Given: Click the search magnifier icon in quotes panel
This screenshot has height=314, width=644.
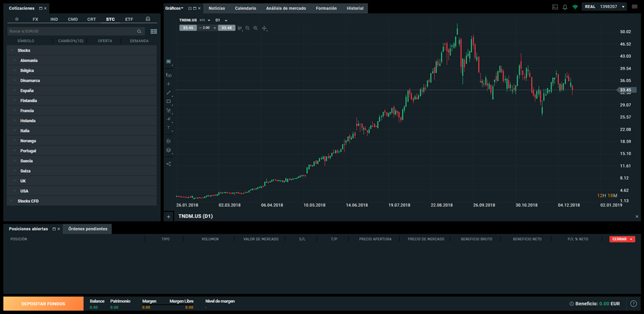Looking at the screenshot, I should pos(139,31).
